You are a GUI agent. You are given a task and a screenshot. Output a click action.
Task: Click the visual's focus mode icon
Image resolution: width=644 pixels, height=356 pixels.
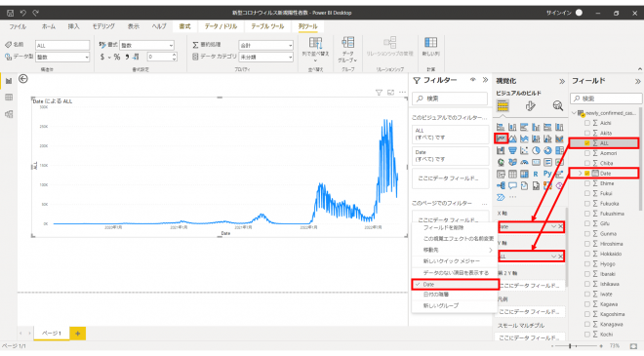pyautogui.click(x=390, y=93)
